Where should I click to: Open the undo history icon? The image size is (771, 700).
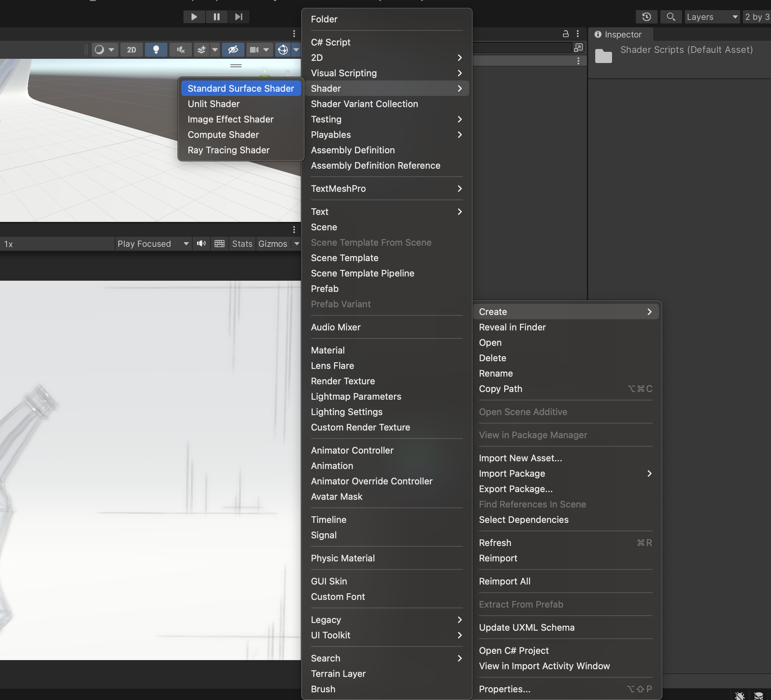tap(646, 17)
